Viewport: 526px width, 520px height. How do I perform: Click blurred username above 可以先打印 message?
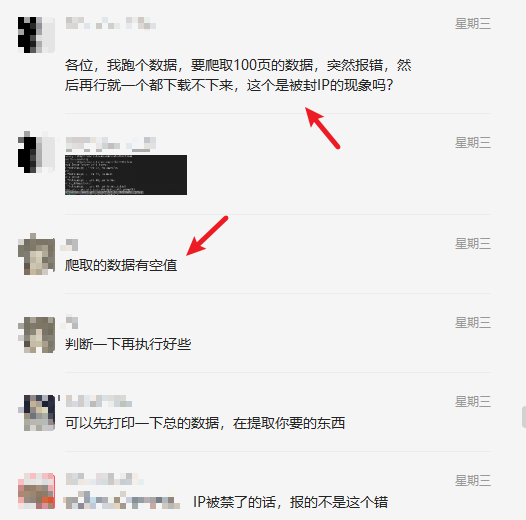coord(99,401)
